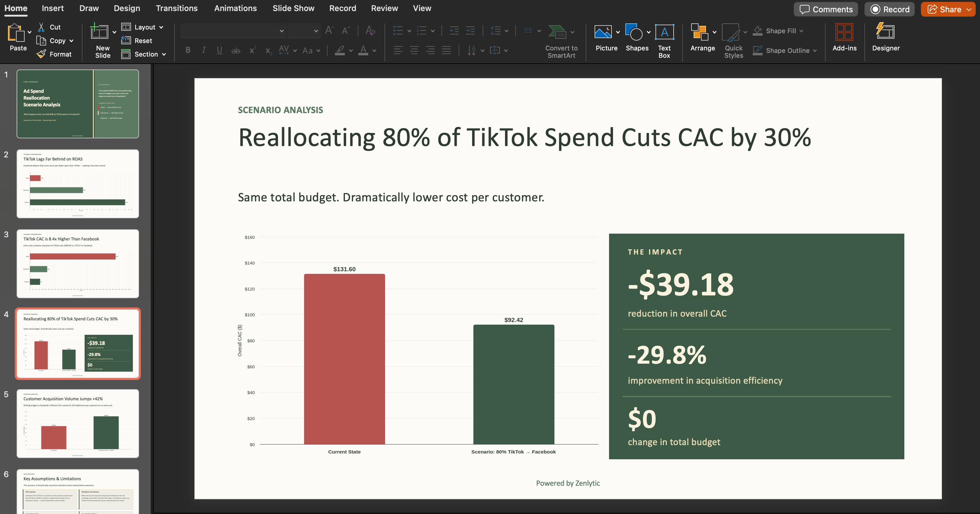Click the Paste clipboard icon
This screenshot has height=514, width=980.
(x=16, y=33)
